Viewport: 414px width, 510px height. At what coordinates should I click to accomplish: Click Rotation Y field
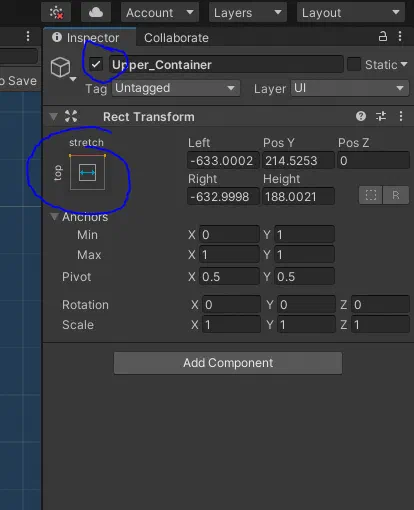306,305
